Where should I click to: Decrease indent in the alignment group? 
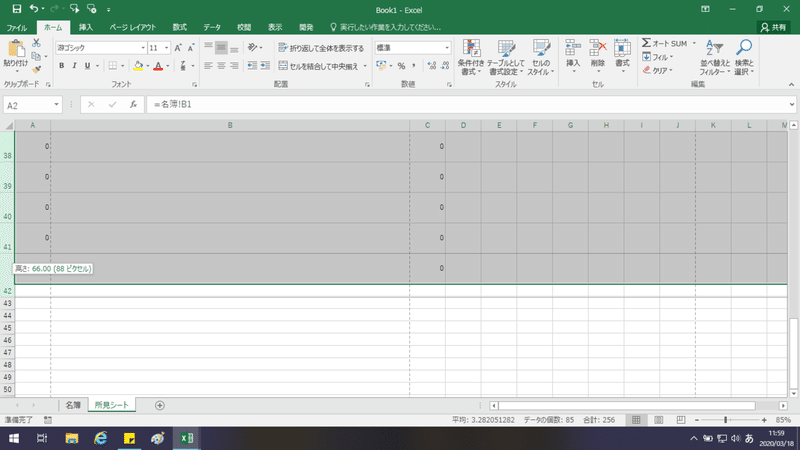[252, 66]
